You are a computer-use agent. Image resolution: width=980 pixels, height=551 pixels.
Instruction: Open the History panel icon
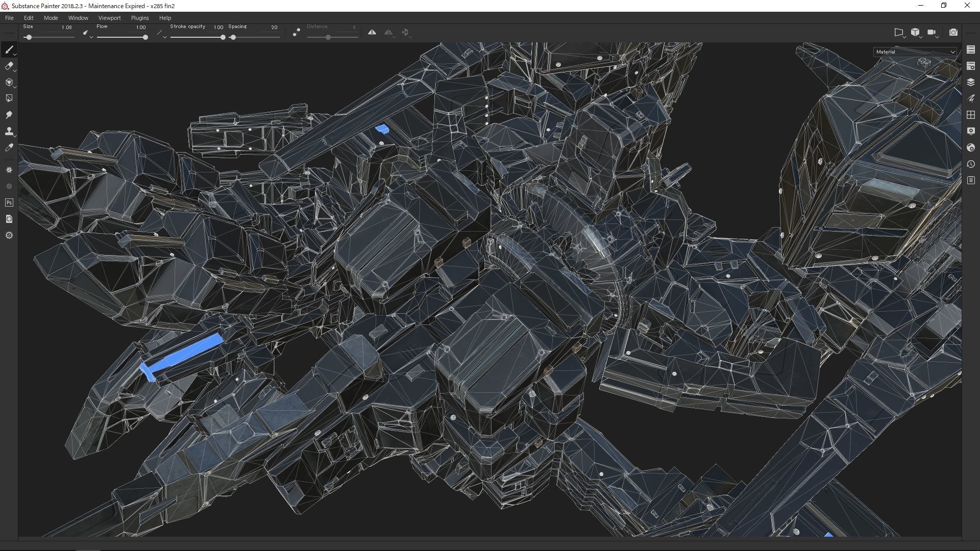pos(971,164)
